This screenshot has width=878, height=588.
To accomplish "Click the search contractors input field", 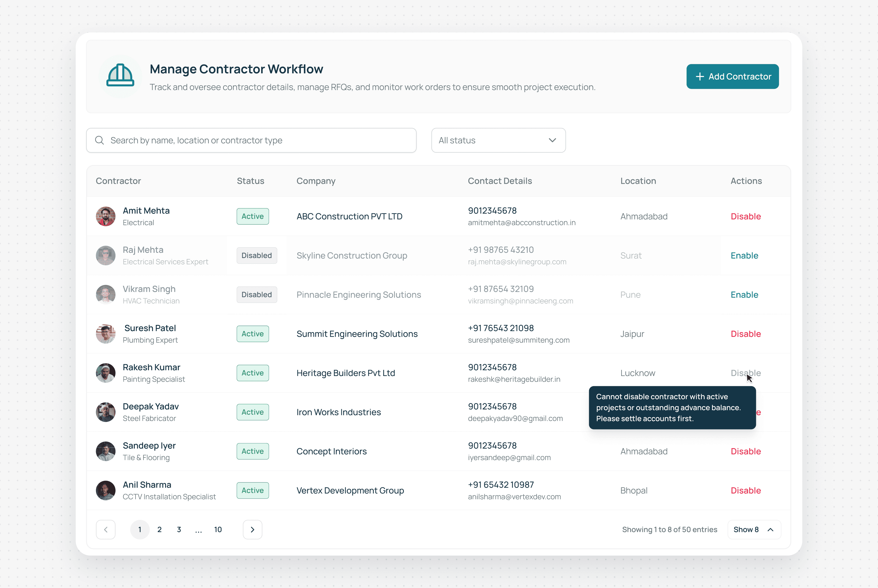I will 251,140.
